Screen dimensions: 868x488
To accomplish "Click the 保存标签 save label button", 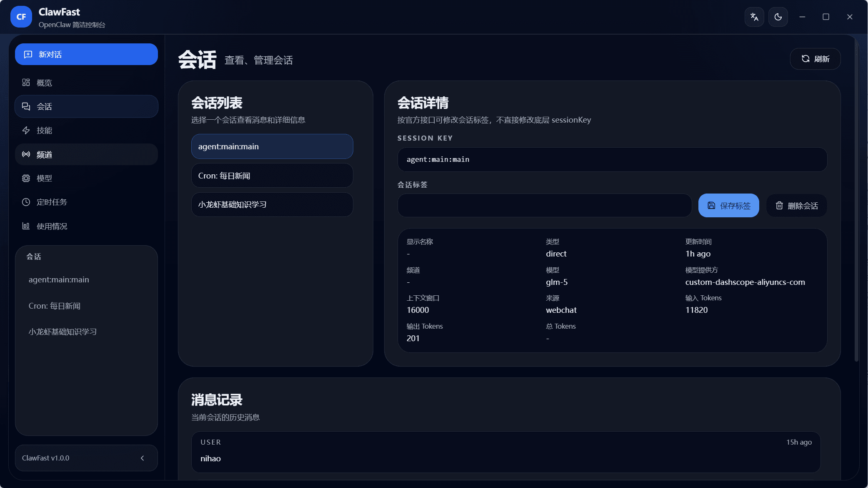I will pos(728,205).
